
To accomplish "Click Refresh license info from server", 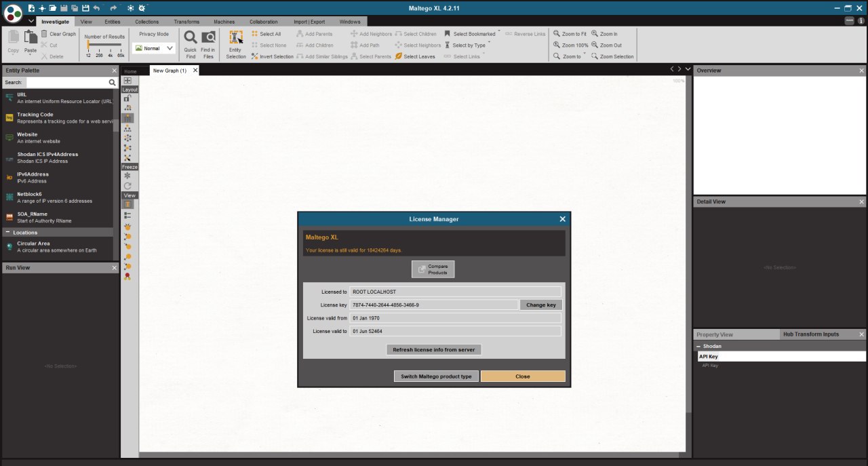I will click(434, 350).
